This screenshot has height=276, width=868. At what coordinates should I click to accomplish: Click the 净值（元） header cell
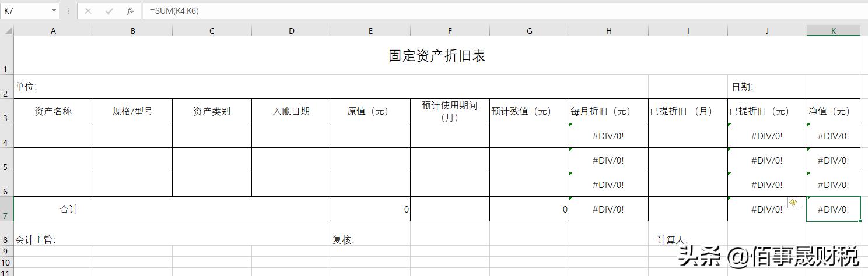[834, 111]
